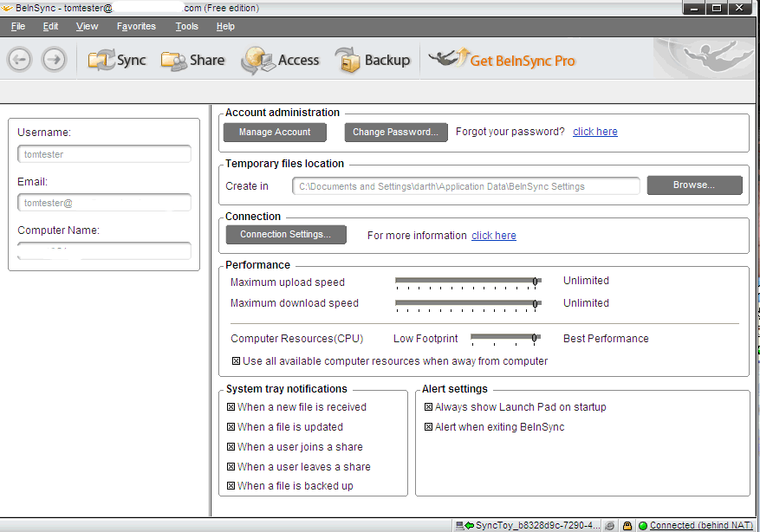760x532 pixels.
Task: Click the Computer Resources CPU slider
Action: (505, 338)
